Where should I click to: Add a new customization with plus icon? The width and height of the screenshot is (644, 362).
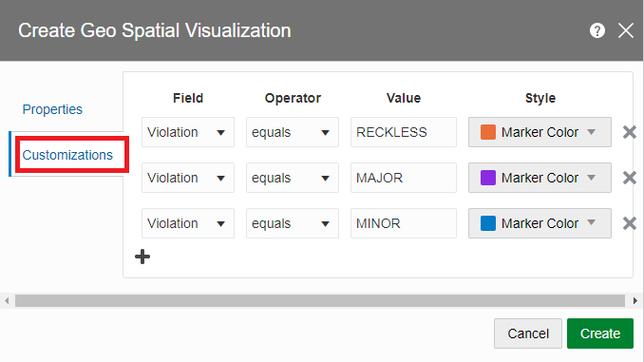pyautogui.click(x=142, y=257)
